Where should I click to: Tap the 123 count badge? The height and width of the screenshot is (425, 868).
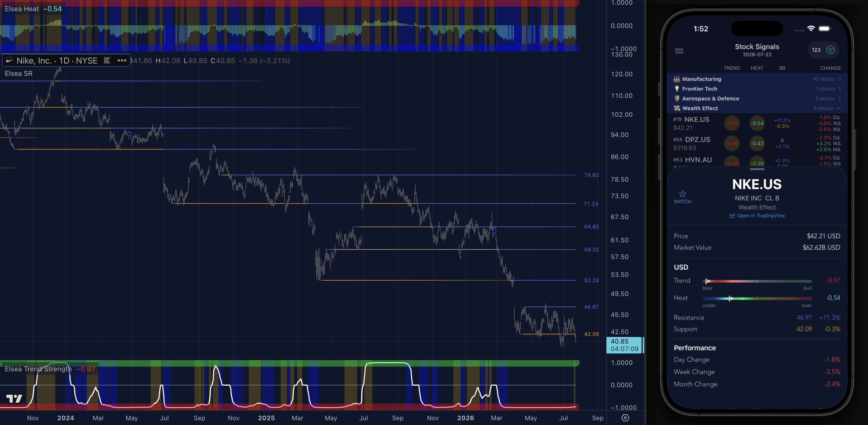(816, 50)
